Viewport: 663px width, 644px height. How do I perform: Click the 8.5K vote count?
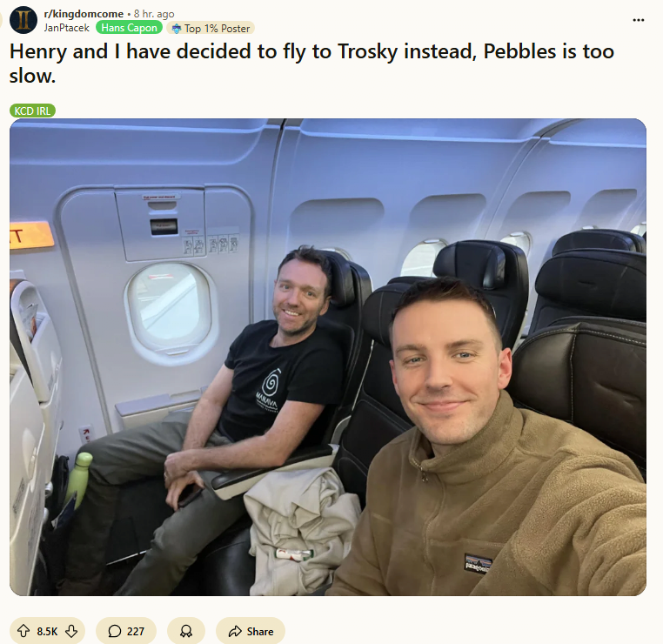tap(47, 631)
